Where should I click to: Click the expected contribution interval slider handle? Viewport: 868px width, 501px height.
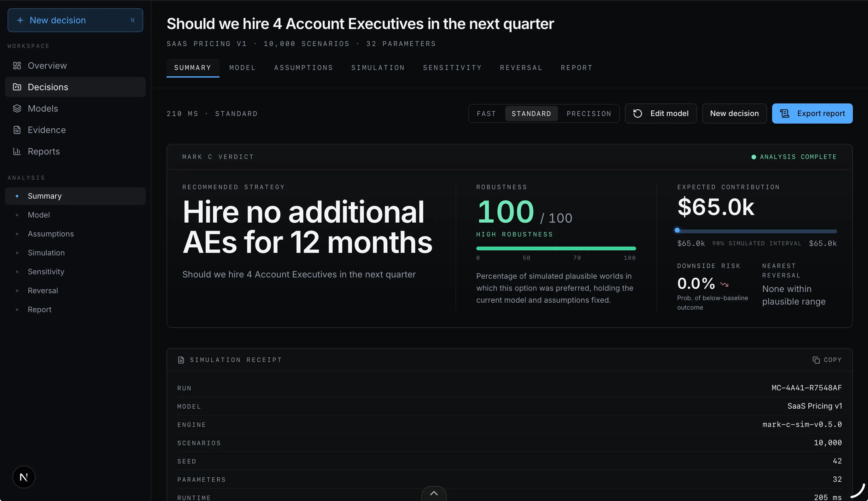pyautogui.click(x=677, y=230)
